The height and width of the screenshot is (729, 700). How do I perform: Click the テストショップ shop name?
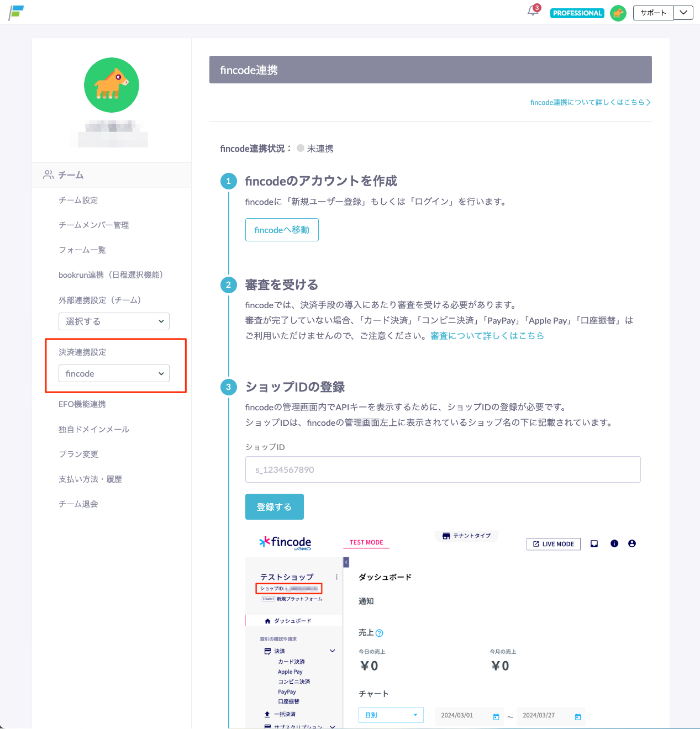pyautogui.click(x=287, y=577)
